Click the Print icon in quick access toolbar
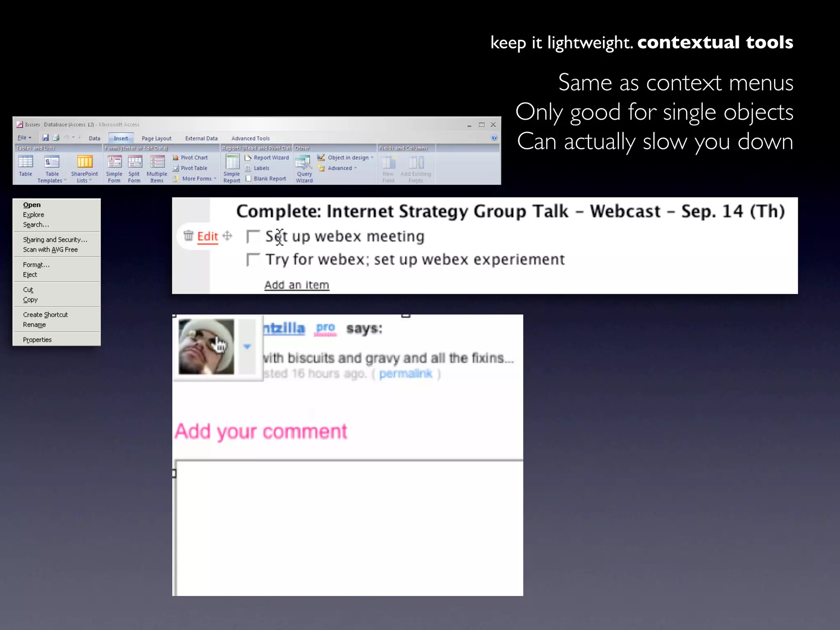This screenshot has height=630, width=840. click(x=56, y=137)
